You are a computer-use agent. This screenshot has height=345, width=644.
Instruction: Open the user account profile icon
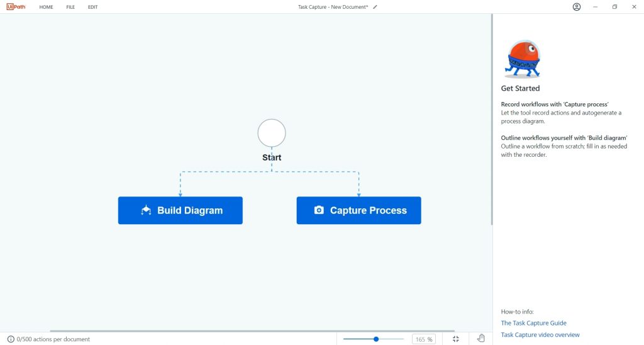point(577,7)
